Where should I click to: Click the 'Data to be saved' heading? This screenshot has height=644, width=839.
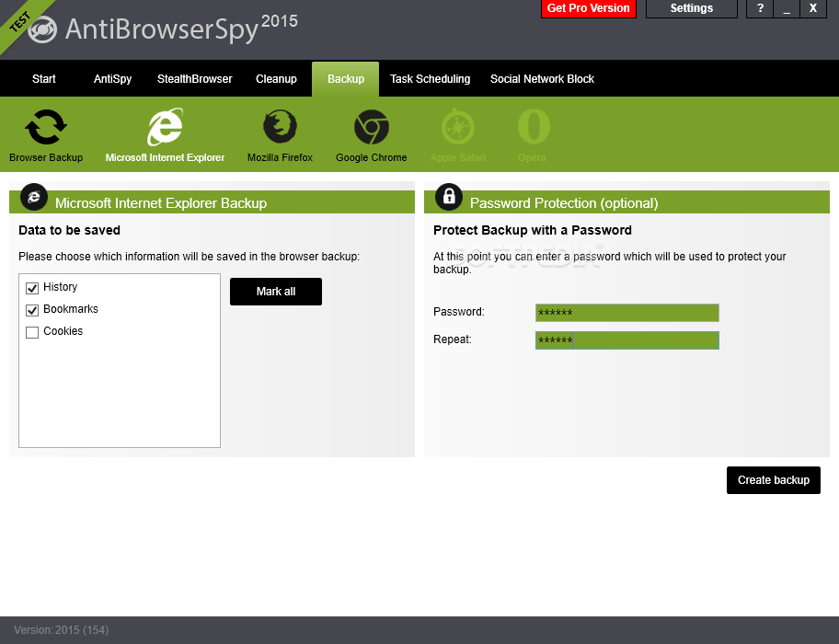[x=70, y=231]
